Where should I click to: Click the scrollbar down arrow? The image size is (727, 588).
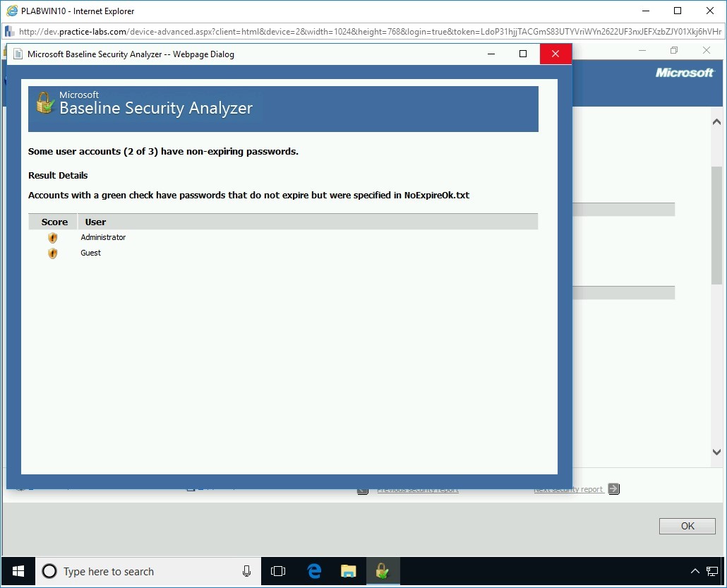[717, 452]
